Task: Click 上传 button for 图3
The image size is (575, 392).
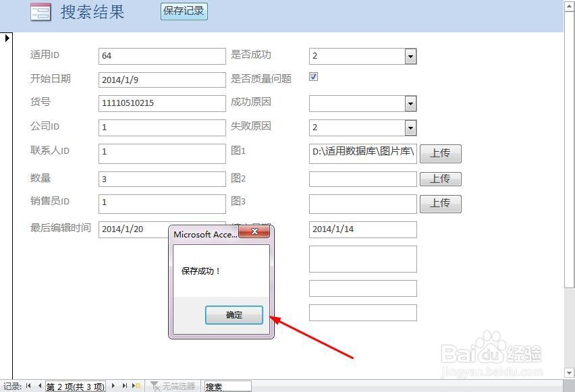Action: 441,204
